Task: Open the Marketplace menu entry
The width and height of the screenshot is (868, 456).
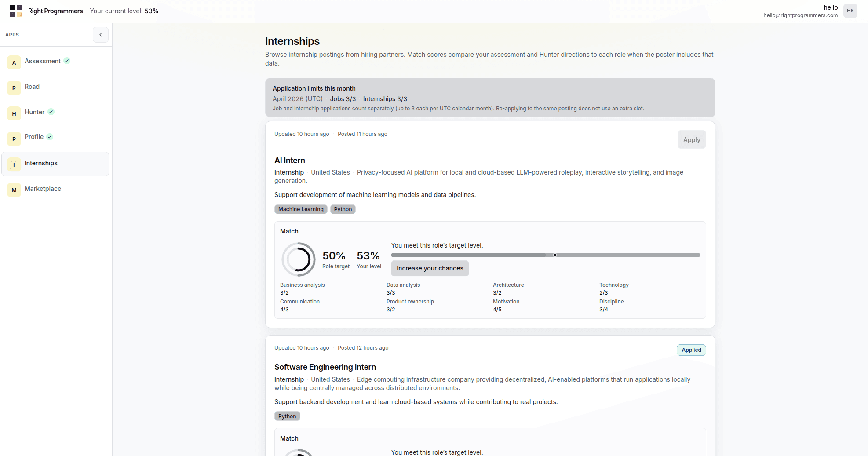Action: [43, 189]
